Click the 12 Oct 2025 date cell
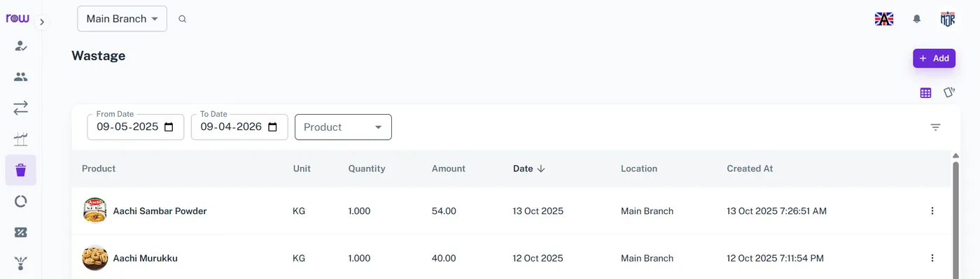Screen dimensions: 980x279 tap(538, 258)
